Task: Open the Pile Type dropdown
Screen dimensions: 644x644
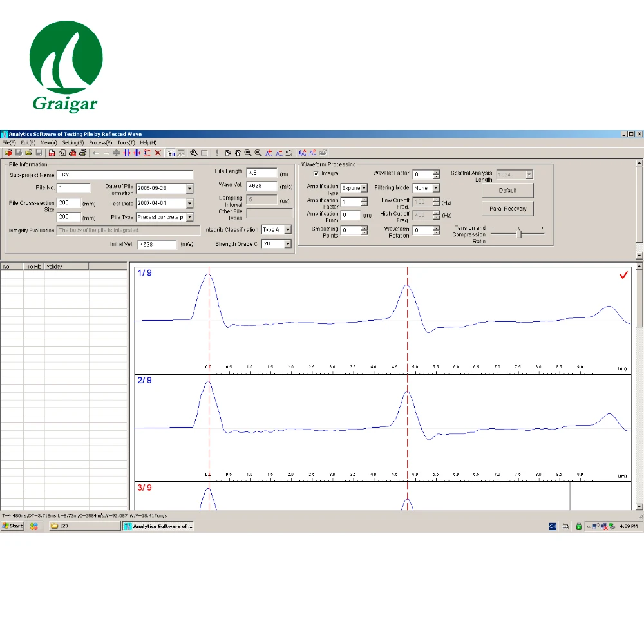Action: 190,217
